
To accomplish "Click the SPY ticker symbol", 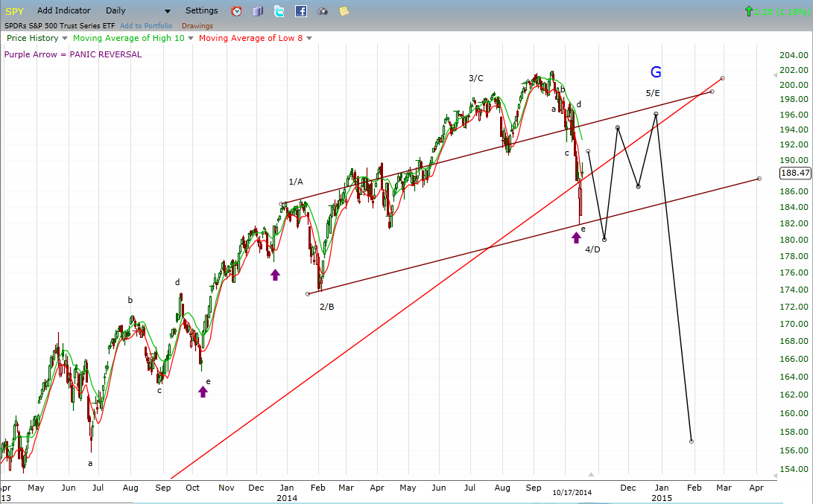I will tap(14, 11).
